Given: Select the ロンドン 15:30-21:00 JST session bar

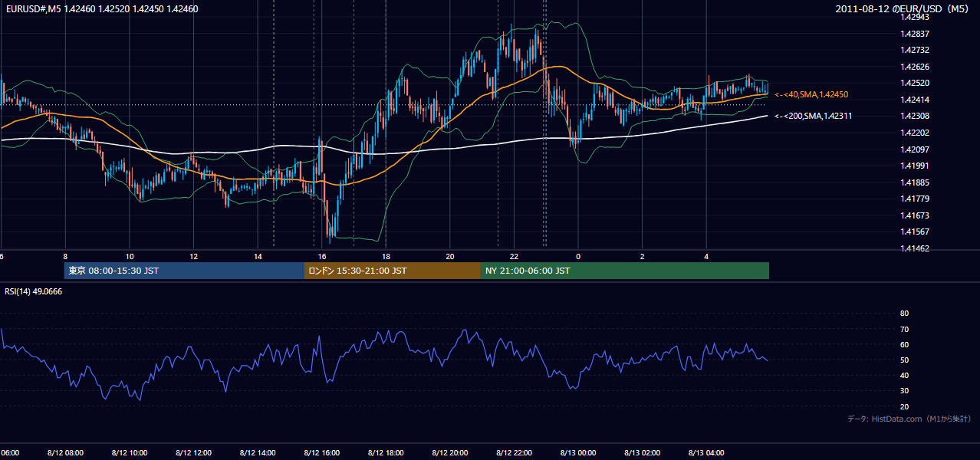Looking at the screenshot, I should 393,271.
